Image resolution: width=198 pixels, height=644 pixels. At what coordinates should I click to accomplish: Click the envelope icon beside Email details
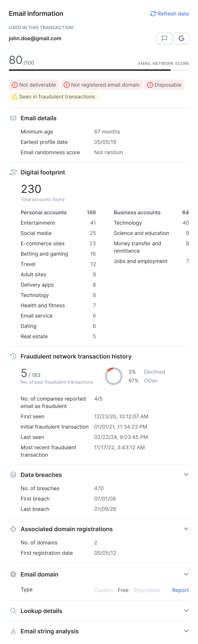[x=13, y=118]
